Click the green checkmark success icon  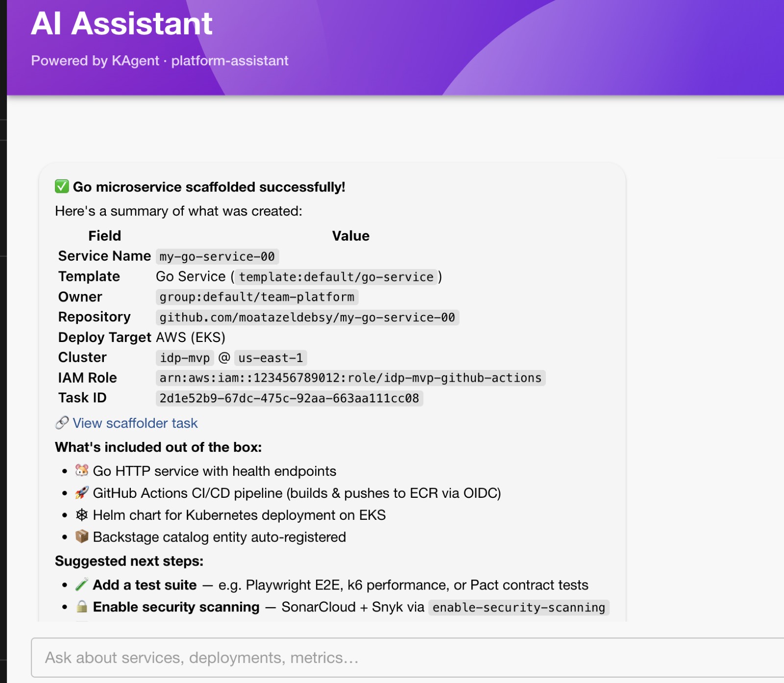click(62, 187)
